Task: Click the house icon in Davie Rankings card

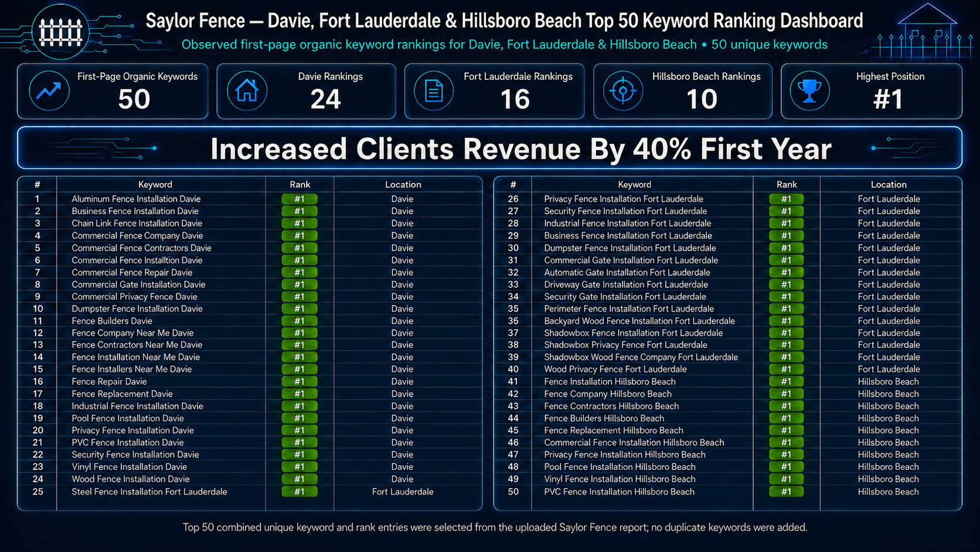Action: [247, 91]
